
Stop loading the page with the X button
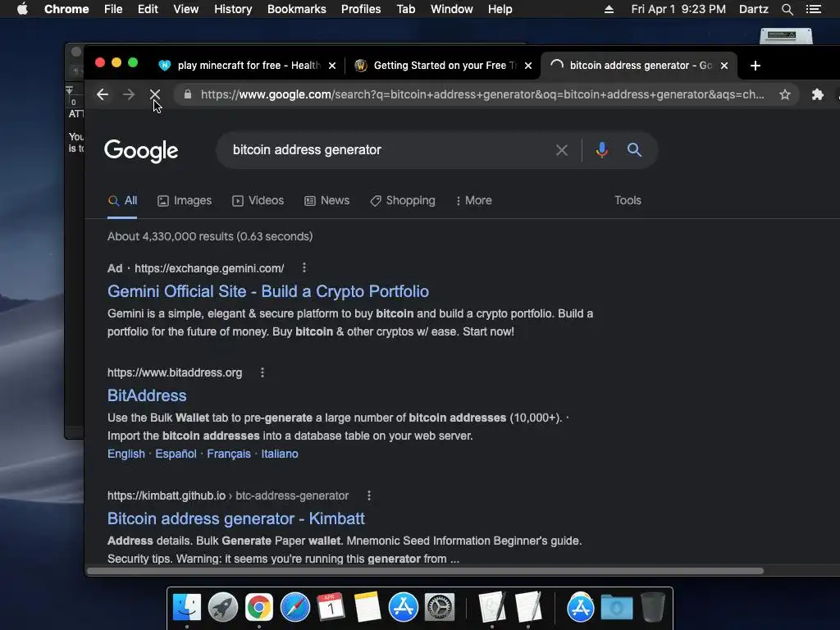[155, 95]
